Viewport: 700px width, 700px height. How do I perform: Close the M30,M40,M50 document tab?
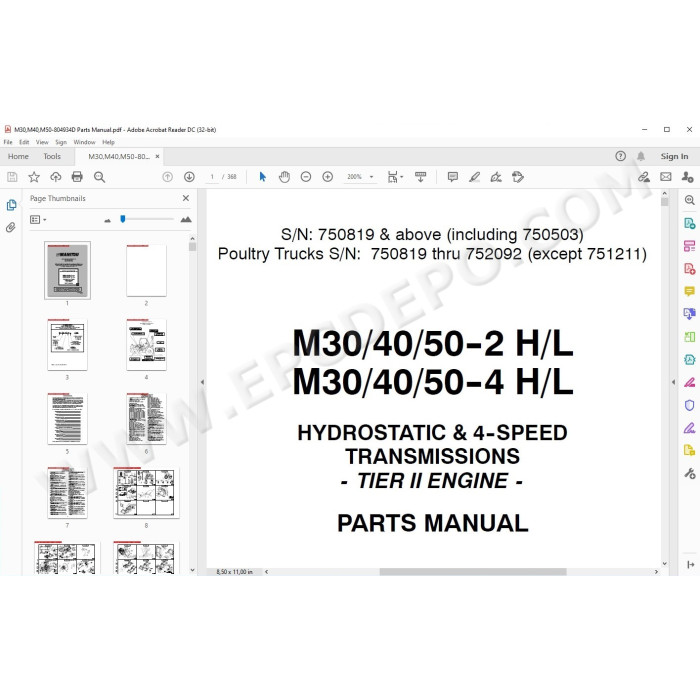click(157, 157)
